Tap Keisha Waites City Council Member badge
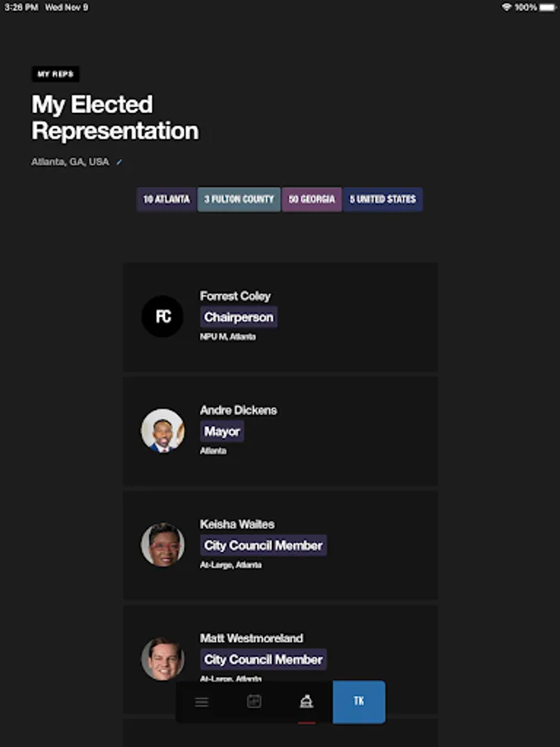Screen dimensions: 560x747 (x=263, y=545)
